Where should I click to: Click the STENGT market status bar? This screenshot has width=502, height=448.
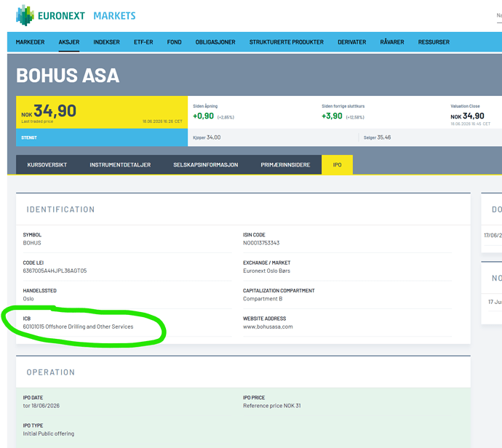point(102,137)
